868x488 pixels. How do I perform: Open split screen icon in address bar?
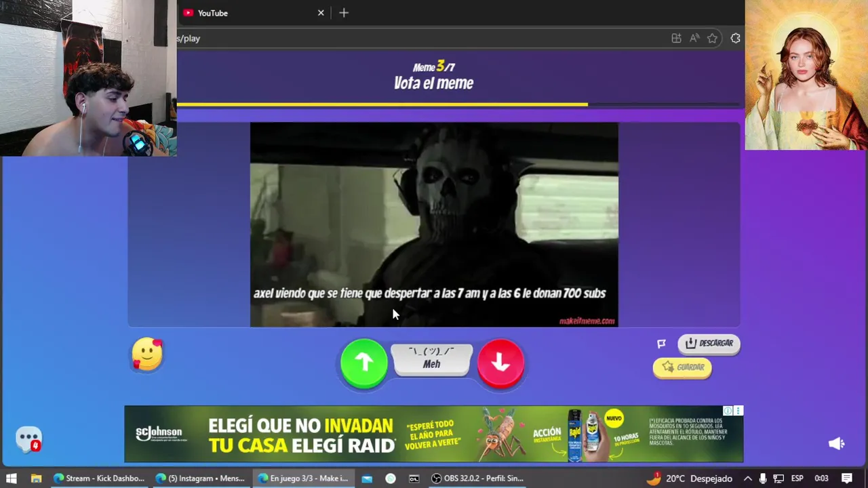tap(676, 39)
